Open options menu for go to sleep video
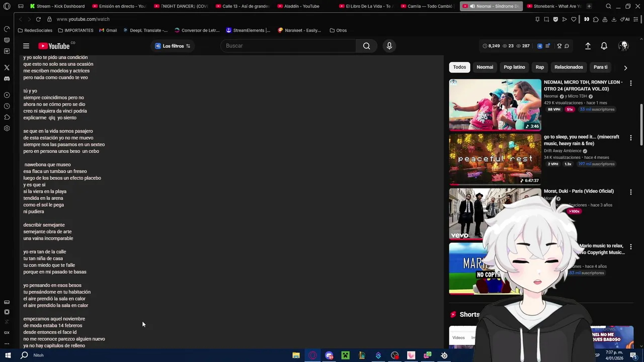 click(x=631, y=138)
